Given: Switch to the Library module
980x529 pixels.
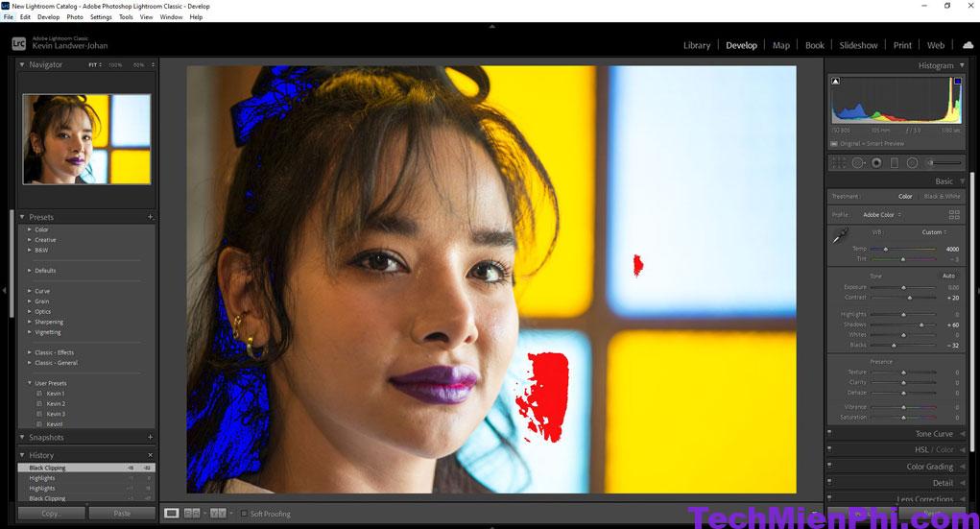Looking at the screenshot, I should [696, 45].
